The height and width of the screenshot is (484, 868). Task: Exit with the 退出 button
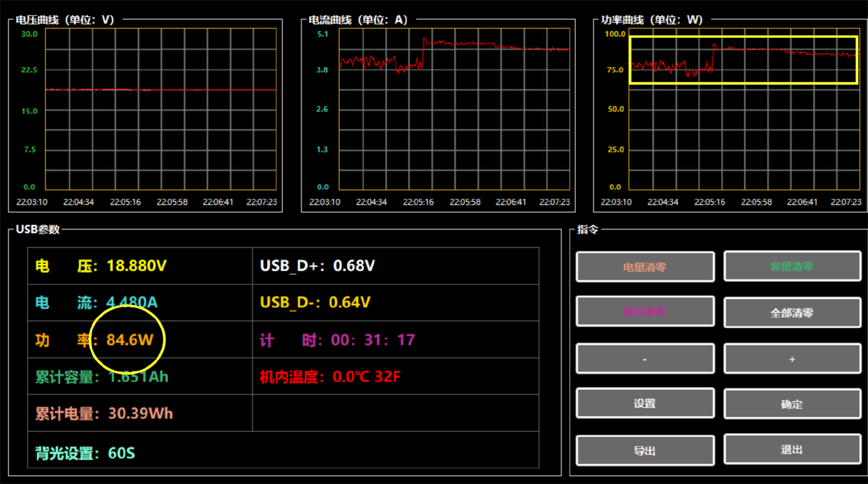click(x=792, y=450)
